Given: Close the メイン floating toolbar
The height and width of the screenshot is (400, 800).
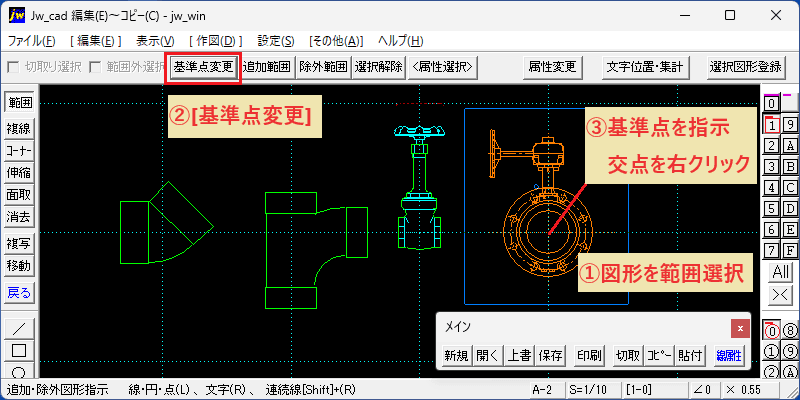Looking at the screenshot, I should point(740,328).
